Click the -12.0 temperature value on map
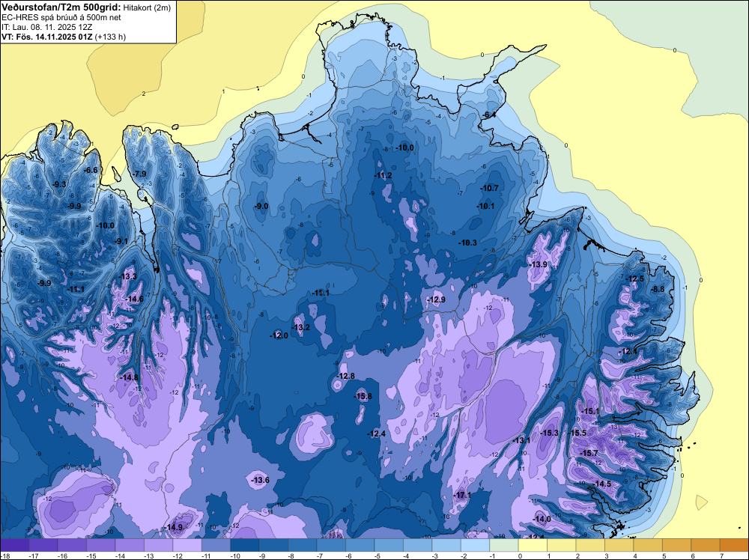The height and width of the screenshot is (560, 749). (x=279, y=335)
